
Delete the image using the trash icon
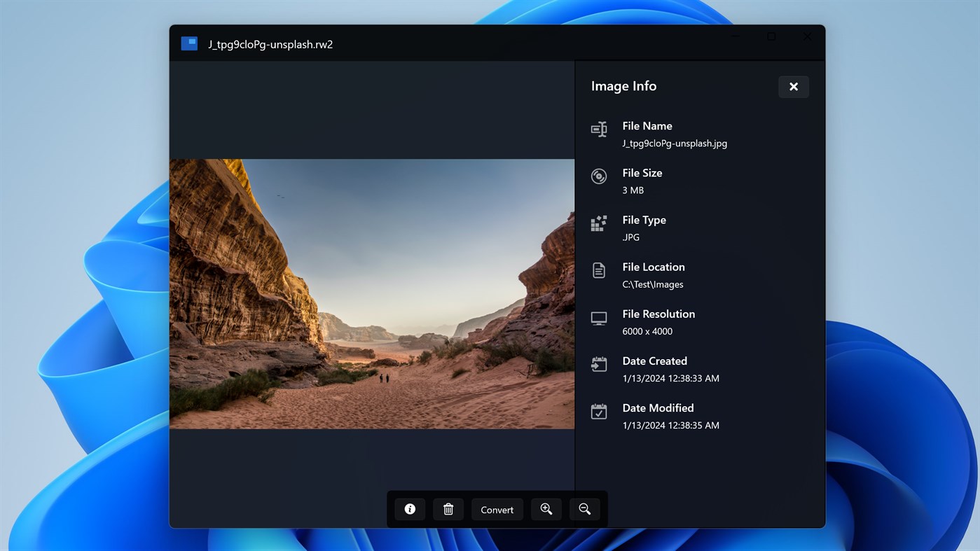pos(448,509)
